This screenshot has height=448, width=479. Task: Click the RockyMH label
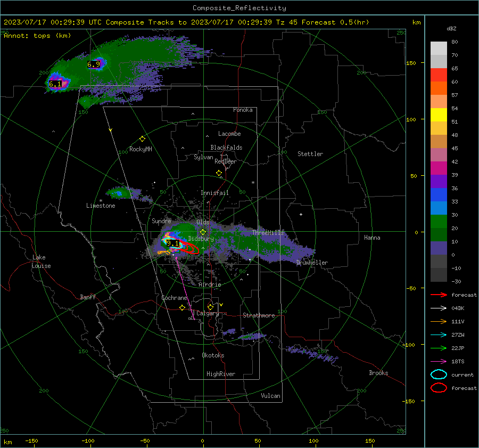click(141, 149)
